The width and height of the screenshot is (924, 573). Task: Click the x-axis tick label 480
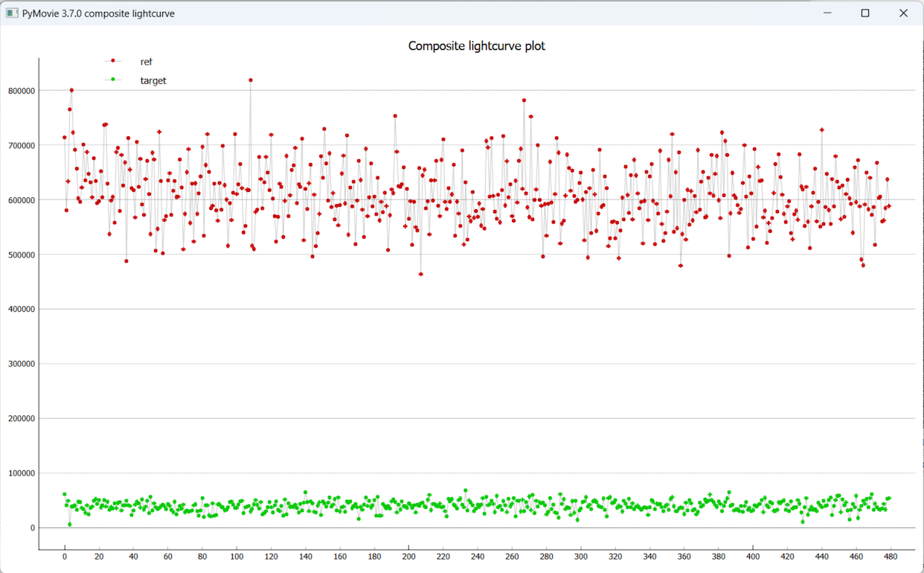click(891, 557)
